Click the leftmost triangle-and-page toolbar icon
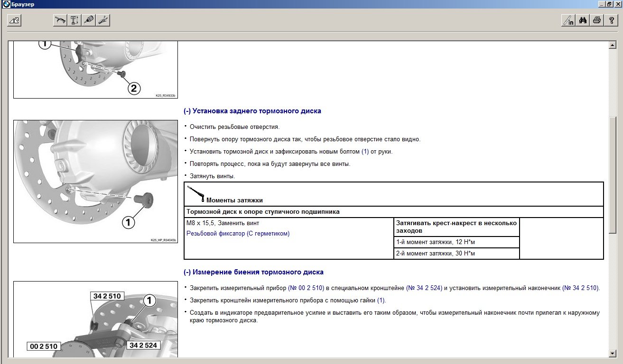Viewport: 623px width, 364px height. tap(15, 20)
